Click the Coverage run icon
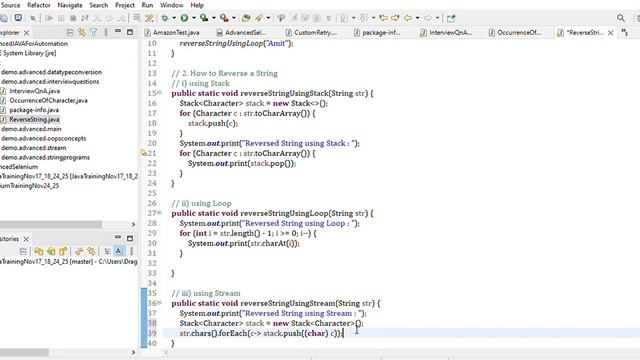The width and height of the screenshot is (640, 360). coord(204,18)
